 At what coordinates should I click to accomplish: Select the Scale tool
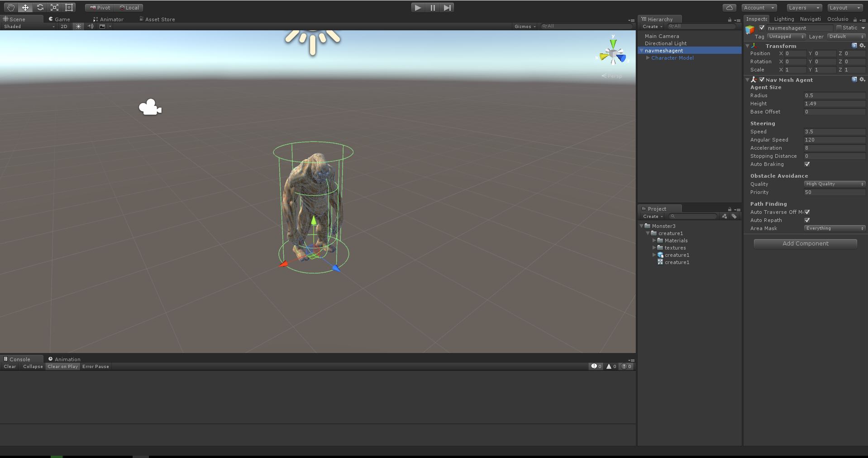coord(54,8)
